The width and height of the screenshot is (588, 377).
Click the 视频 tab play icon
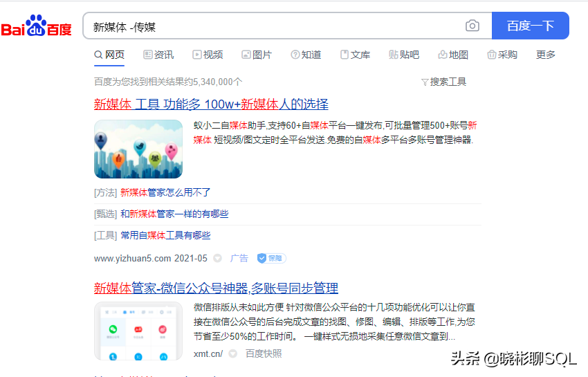click(197, 55)
